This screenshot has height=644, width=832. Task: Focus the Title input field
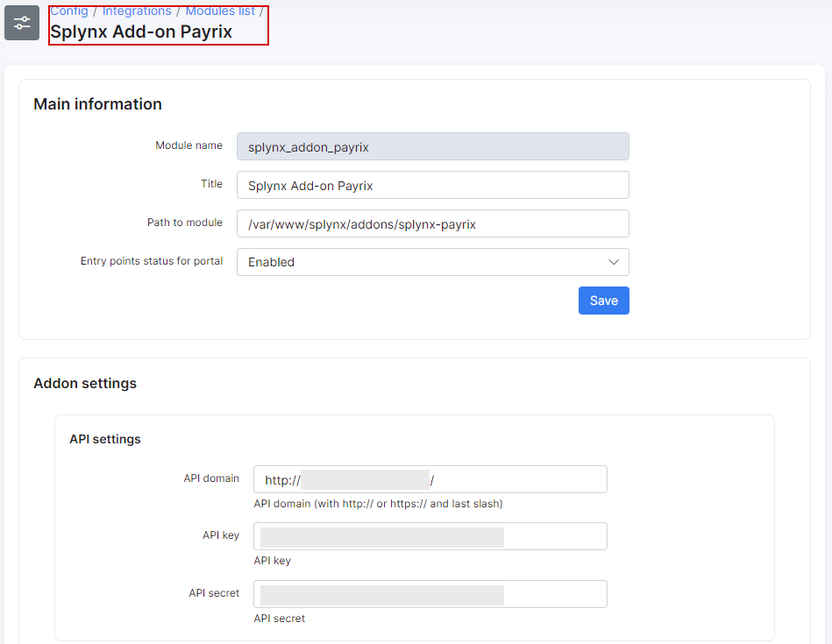tap(432, 186)
